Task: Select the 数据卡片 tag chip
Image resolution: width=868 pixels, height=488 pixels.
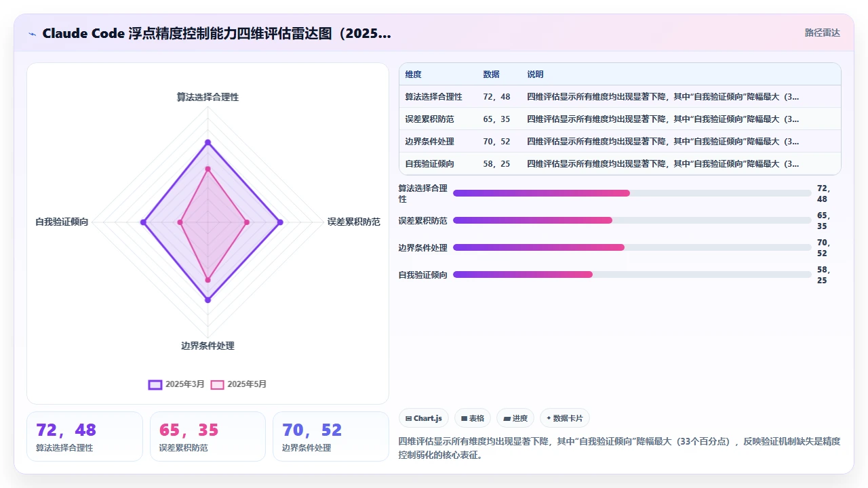Action: click(565, 418)
